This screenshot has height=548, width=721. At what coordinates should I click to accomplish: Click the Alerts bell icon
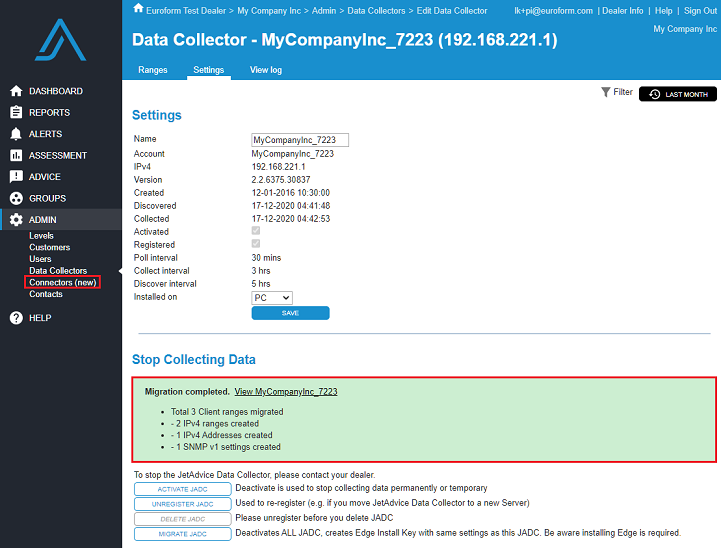click(16, 134)
